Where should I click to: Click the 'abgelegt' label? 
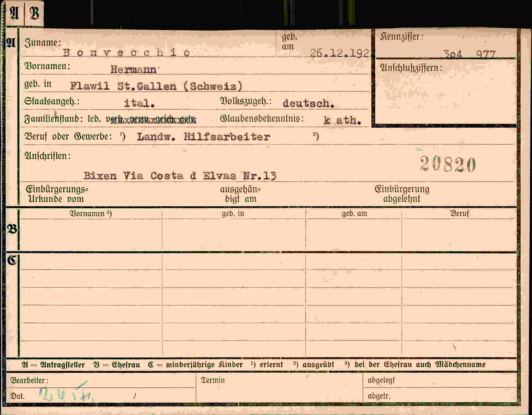381,380
